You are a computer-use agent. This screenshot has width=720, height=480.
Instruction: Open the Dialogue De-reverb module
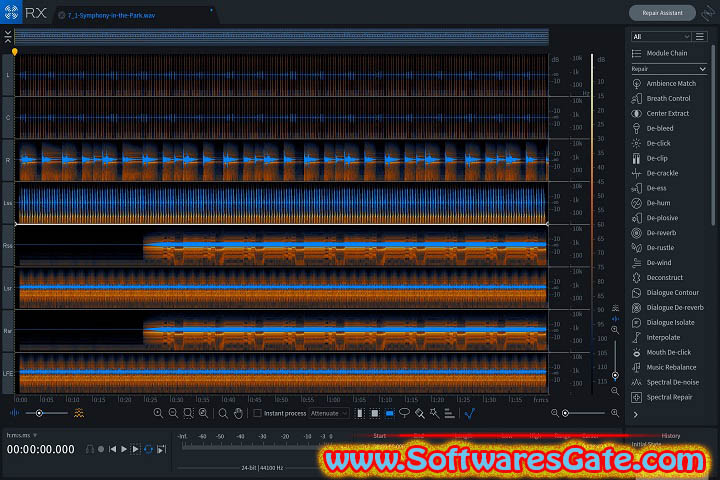tap(668, 308)
